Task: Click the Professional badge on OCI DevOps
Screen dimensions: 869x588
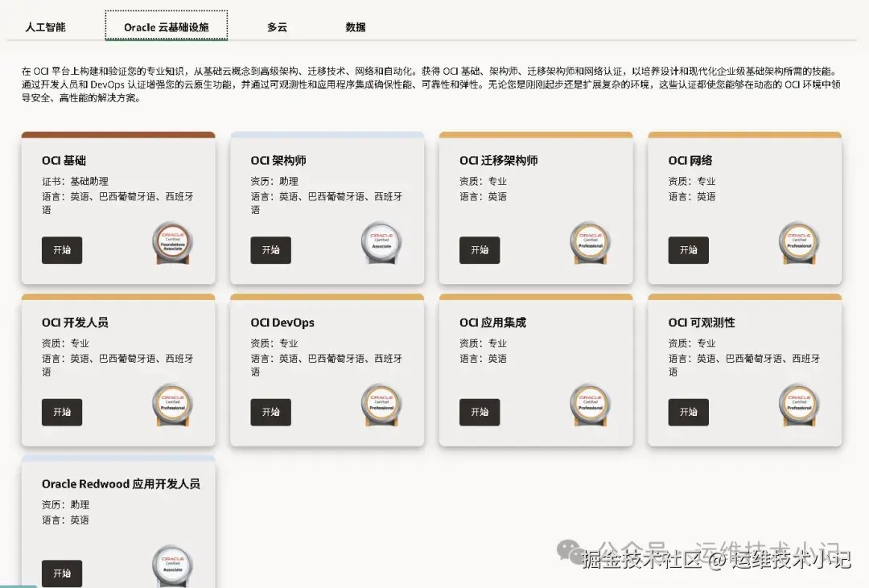Action: coord(381,405)
